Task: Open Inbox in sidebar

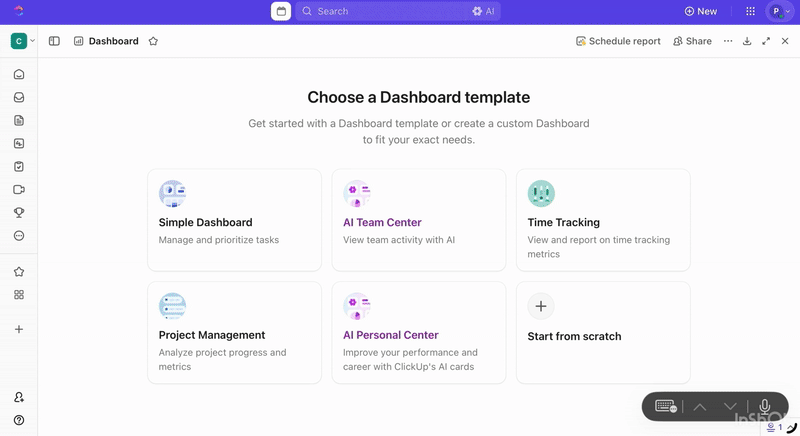Action: (19, 97)
